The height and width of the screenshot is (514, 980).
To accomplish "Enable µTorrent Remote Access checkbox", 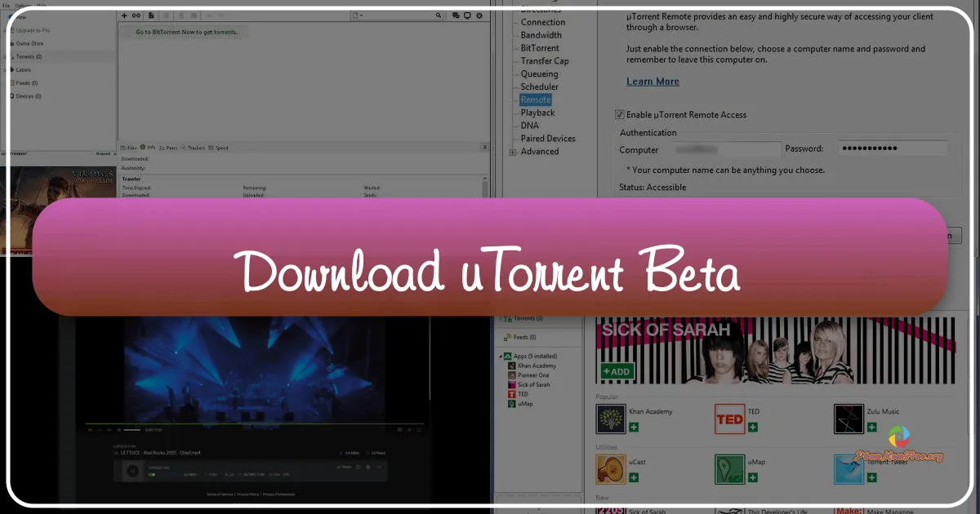I will click(x=619, y=114).
